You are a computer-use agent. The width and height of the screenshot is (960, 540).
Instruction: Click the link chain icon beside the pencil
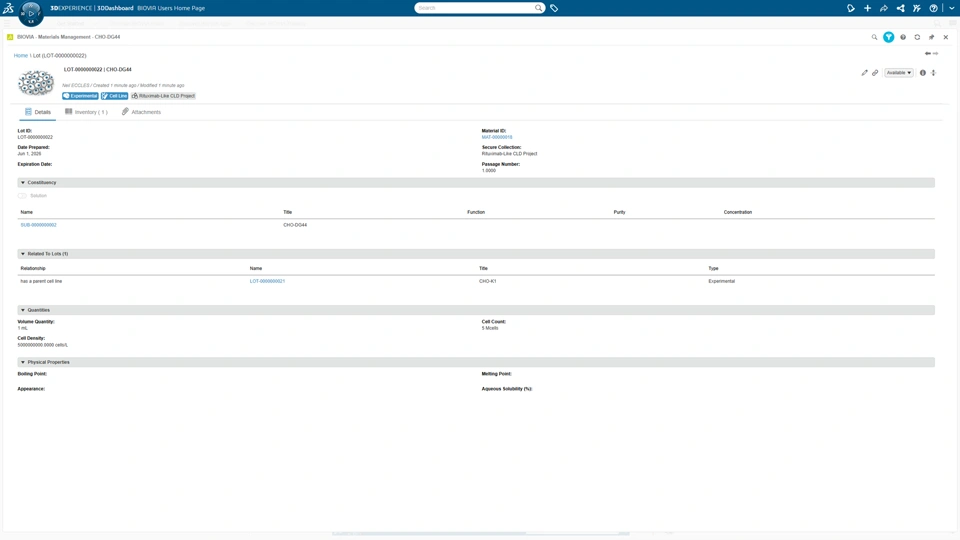pos(875,73)
